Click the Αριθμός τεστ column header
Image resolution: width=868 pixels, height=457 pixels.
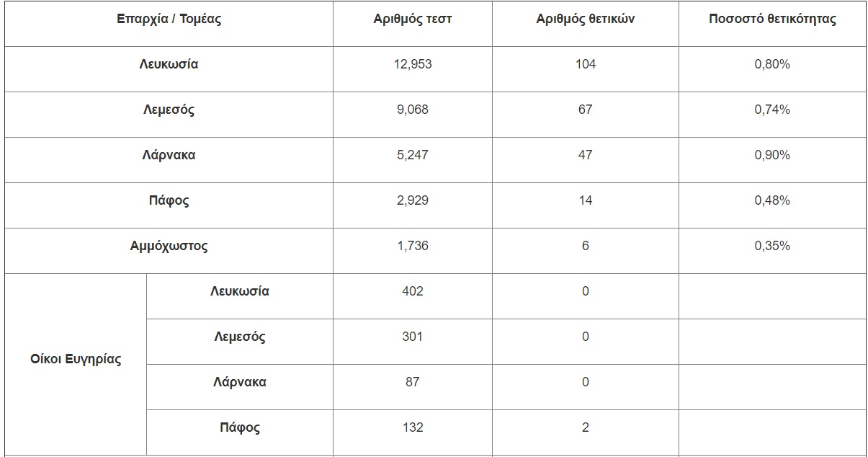pyautogui.click(x=413, y=19)
